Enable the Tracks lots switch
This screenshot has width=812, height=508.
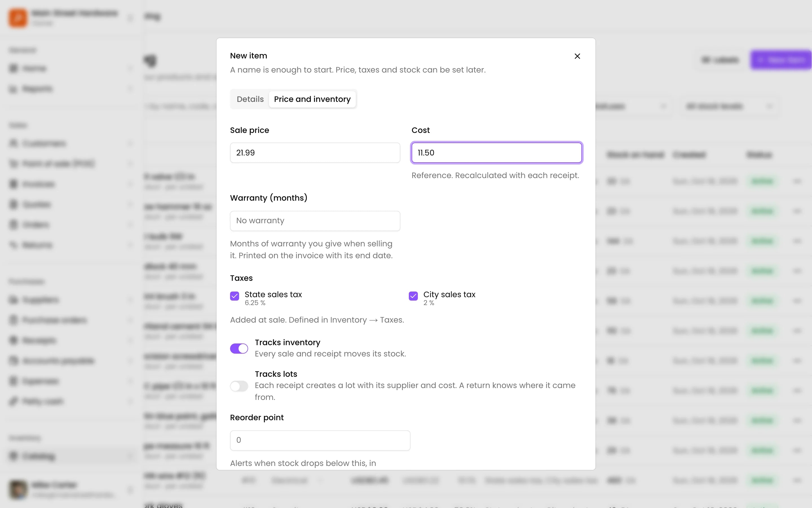[x=239, y=386]
